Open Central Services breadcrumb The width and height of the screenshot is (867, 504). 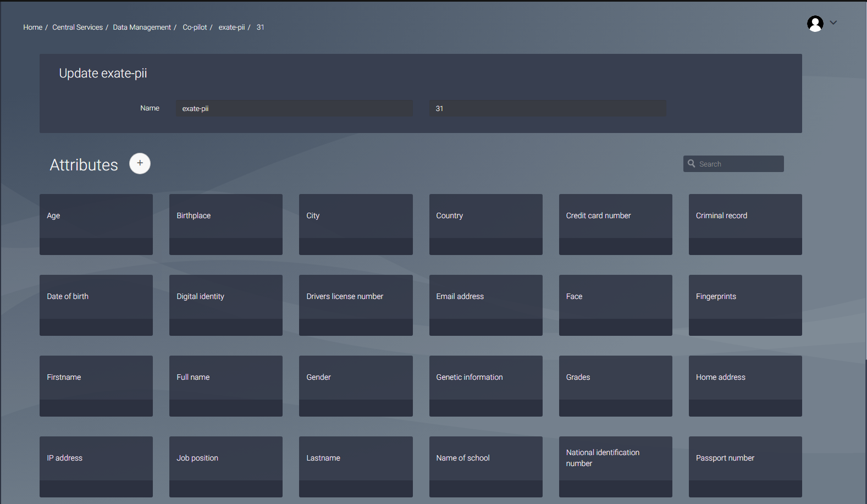pyautogui.click(x=78, y=27)
